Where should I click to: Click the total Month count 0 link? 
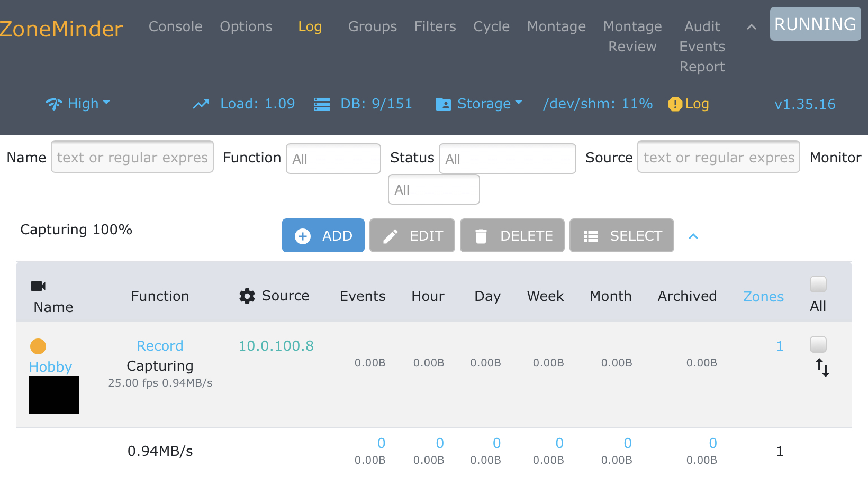coord(628,443)
